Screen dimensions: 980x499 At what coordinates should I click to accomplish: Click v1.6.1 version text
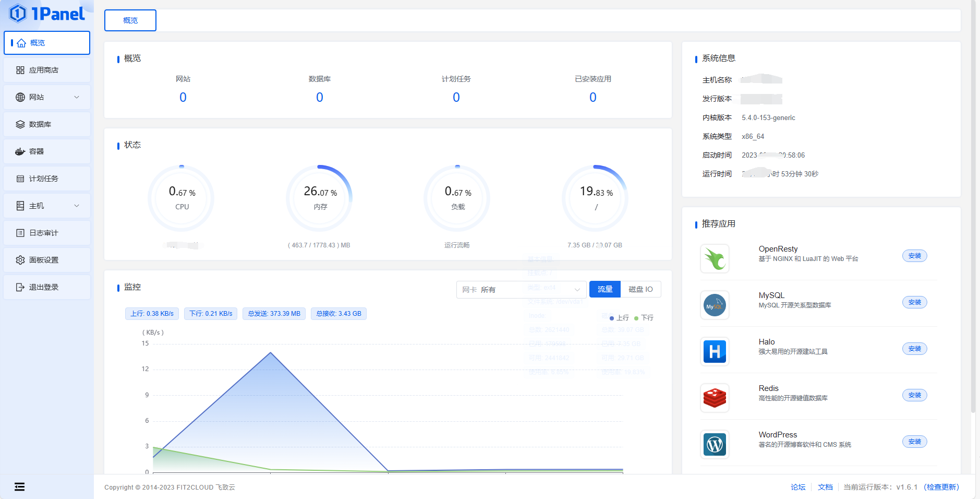906,487
